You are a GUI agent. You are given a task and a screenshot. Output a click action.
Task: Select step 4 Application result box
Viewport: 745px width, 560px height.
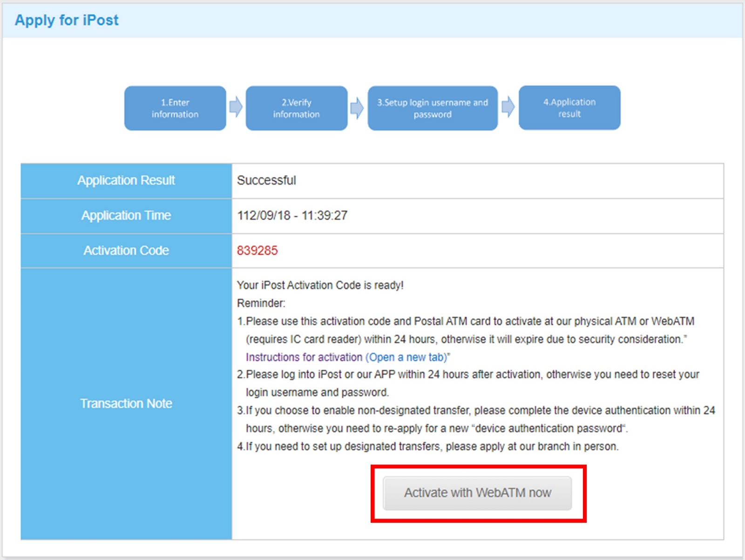[569, 108]
